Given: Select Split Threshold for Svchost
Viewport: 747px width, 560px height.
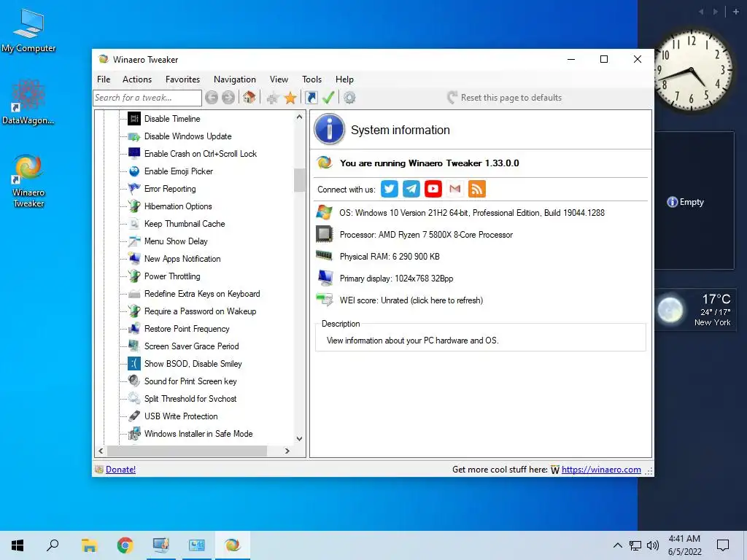Looking at the screenshot, I should (x=190, y=399).
